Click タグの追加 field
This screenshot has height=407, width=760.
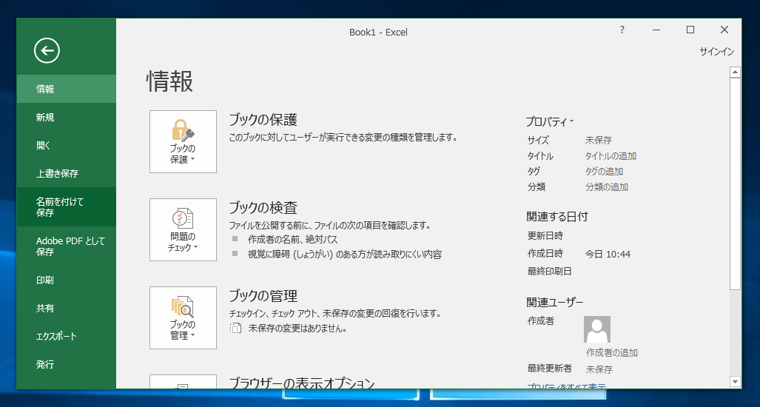coord(604,172)
